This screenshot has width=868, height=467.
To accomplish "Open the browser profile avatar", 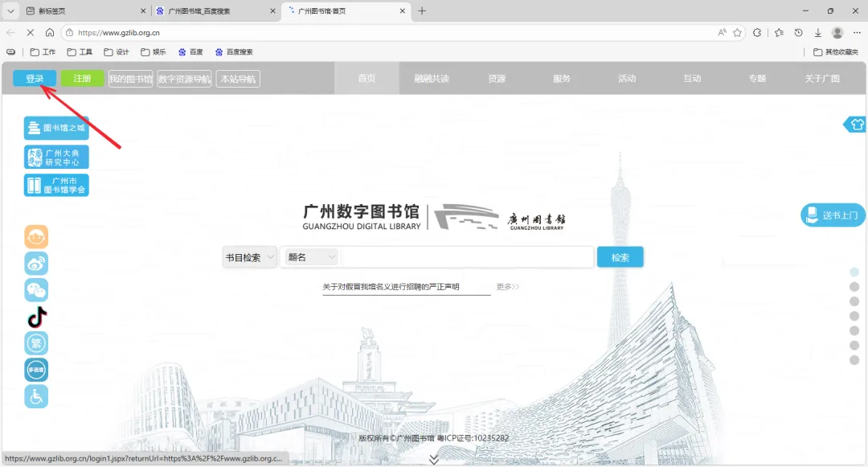I will (x=837, y=33).
